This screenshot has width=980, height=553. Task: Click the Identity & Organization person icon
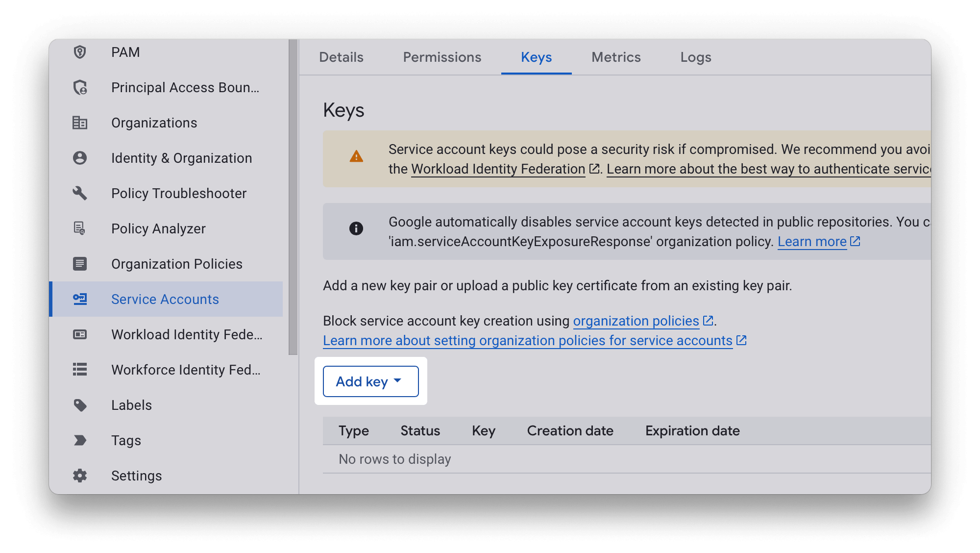[80, 158]
